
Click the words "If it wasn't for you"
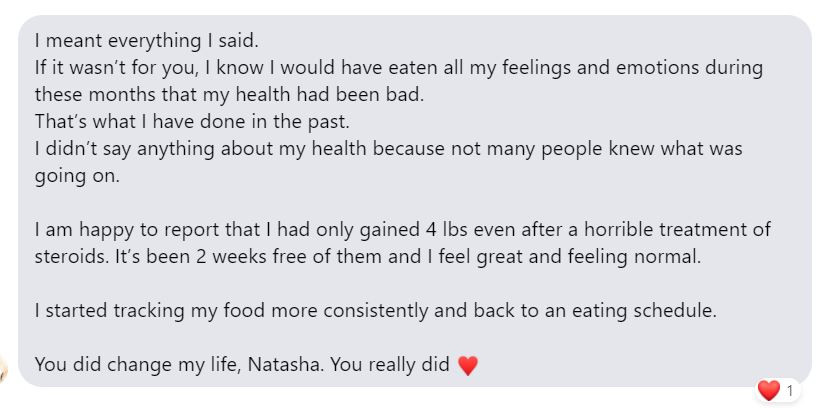pyautogui.click(x=105, y=69)
